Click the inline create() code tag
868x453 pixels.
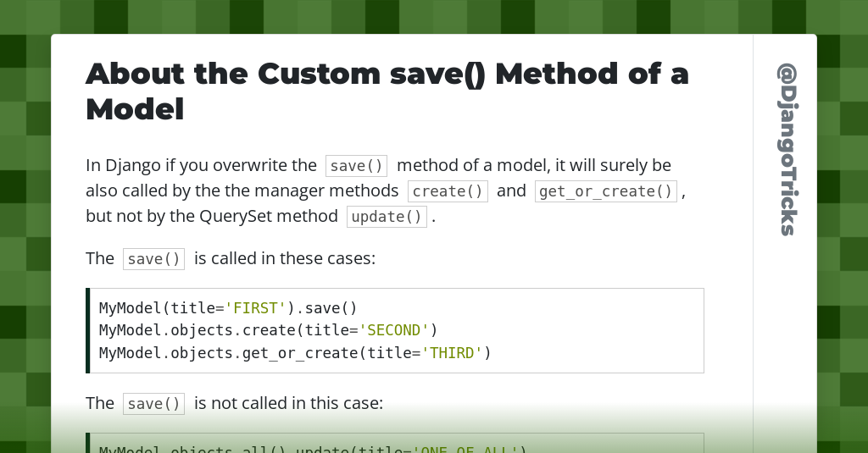(x=448, y=191)
